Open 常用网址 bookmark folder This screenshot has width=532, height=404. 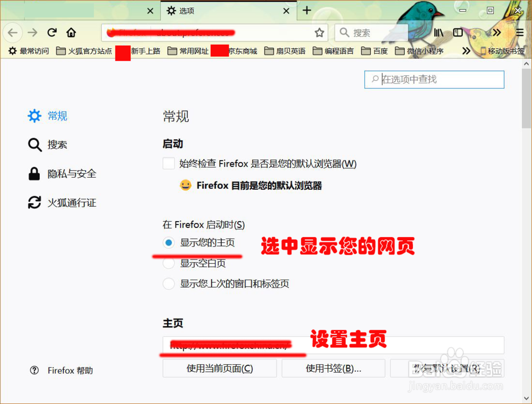[188, 51]
